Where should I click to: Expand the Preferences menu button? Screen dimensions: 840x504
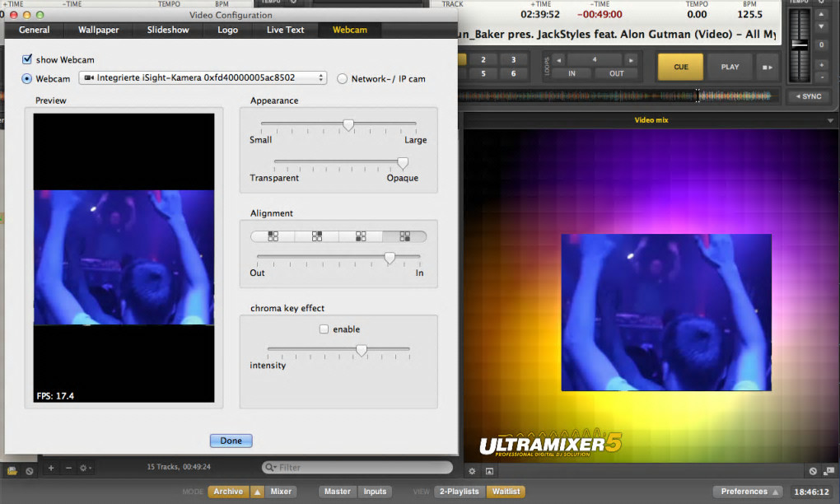point(750,492)
